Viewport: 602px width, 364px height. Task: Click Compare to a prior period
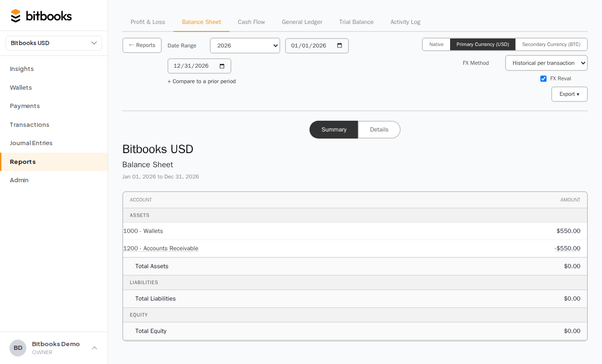(201, 81)
